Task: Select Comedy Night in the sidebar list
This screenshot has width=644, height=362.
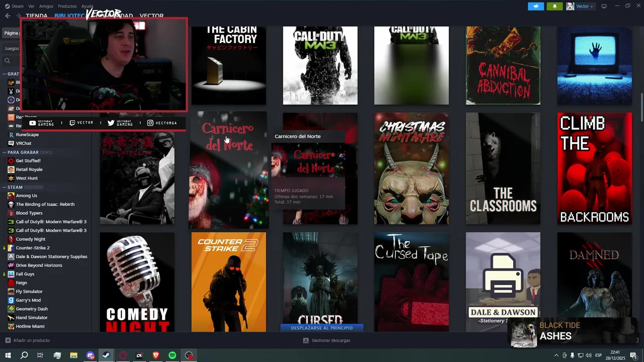Action: click(31, 239)
